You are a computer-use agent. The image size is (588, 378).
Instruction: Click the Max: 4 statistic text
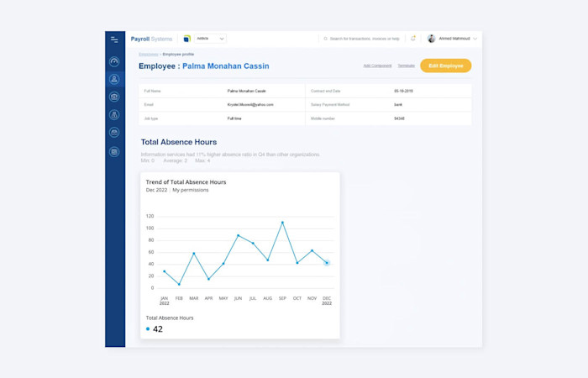tap(202, 160)
